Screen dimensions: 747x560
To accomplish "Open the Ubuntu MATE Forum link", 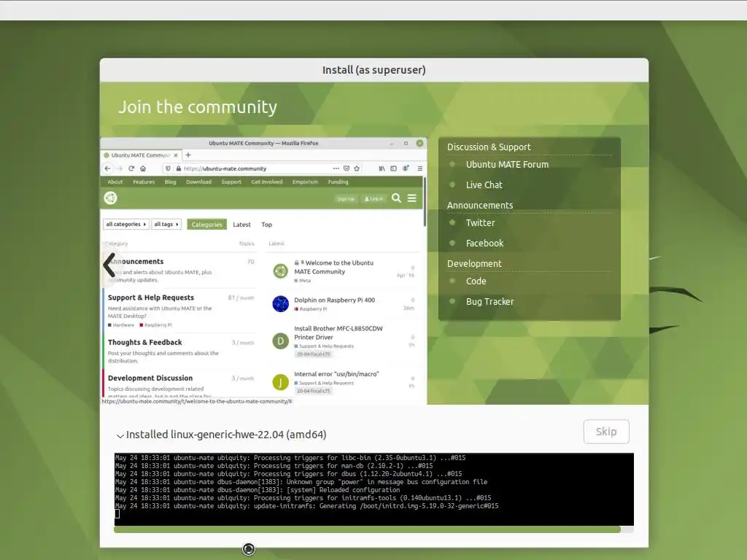I will point(507,164).
